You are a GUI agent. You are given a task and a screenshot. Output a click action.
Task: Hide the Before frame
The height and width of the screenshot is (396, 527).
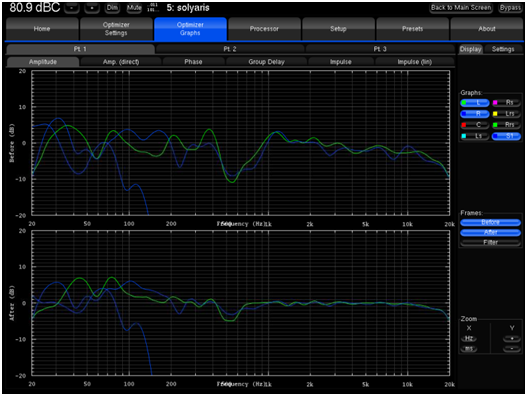[490, 222]
